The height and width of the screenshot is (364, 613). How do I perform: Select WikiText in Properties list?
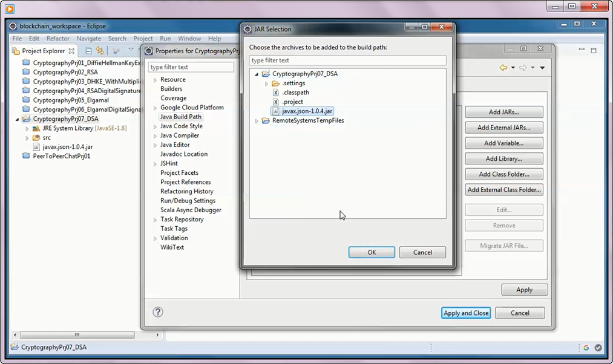tap(172, 247)
